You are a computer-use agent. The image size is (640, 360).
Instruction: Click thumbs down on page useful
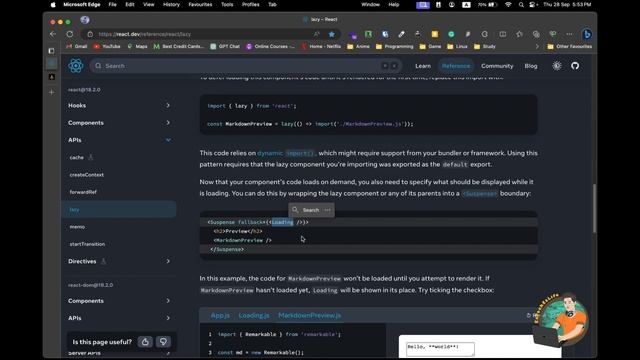(x=163, y=342)
